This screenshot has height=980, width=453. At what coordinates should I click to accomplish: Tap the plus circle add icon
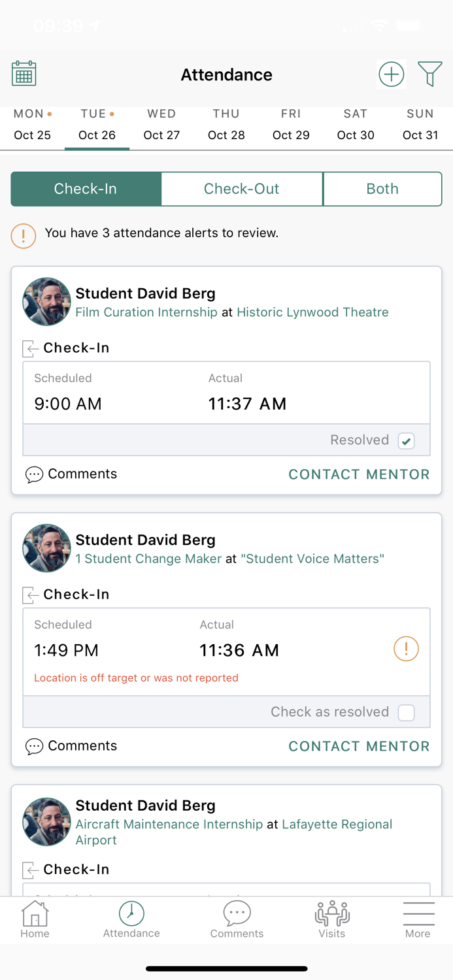(x=391, y=74)
